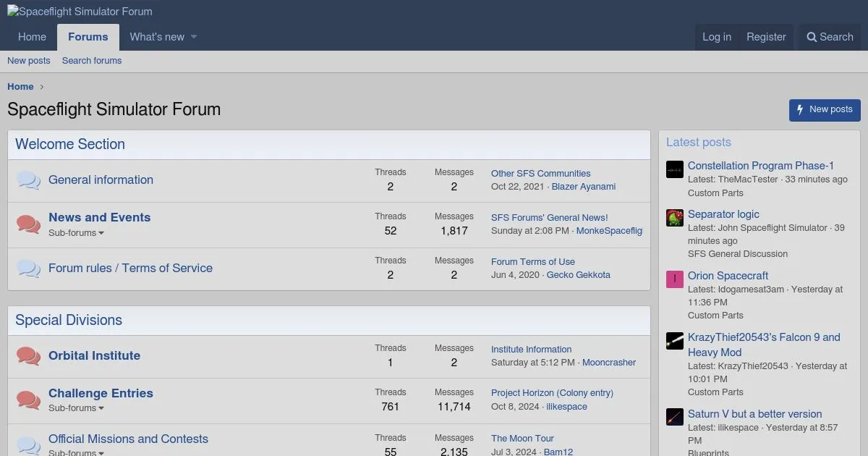
Task: Click the Home breadcrumb link
Action: pyautogui.click(x=20, y=87)
